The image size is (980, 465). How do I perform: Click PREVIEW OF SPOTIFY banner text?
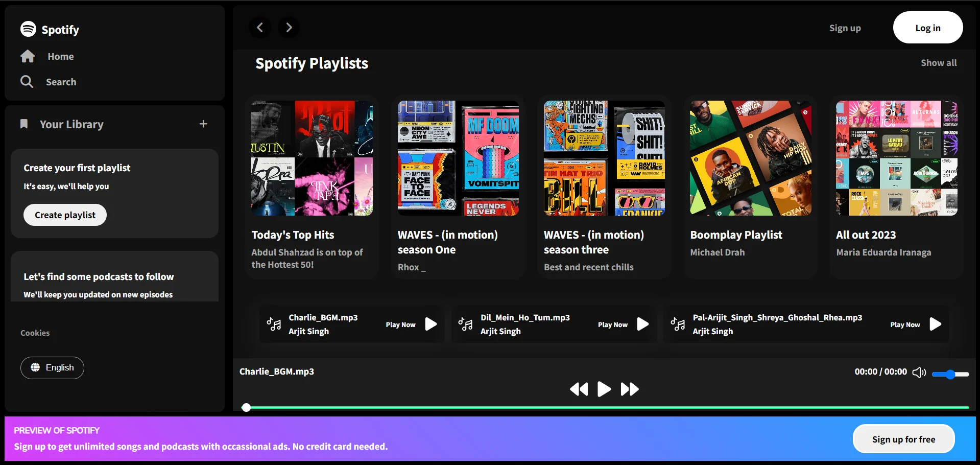pyautogui.click(x=56, y=430)
